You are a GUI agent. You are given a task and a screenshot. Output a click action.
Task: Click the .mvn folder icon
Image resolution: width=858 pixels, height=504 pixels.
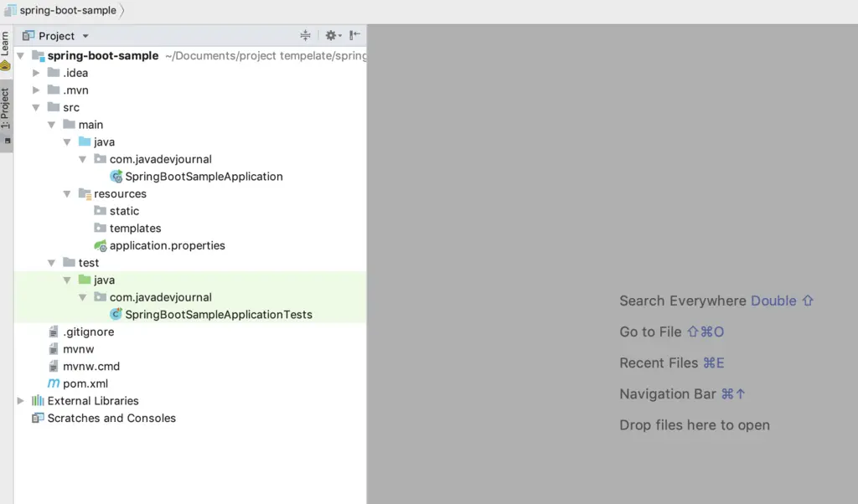(x=53, y=90)
